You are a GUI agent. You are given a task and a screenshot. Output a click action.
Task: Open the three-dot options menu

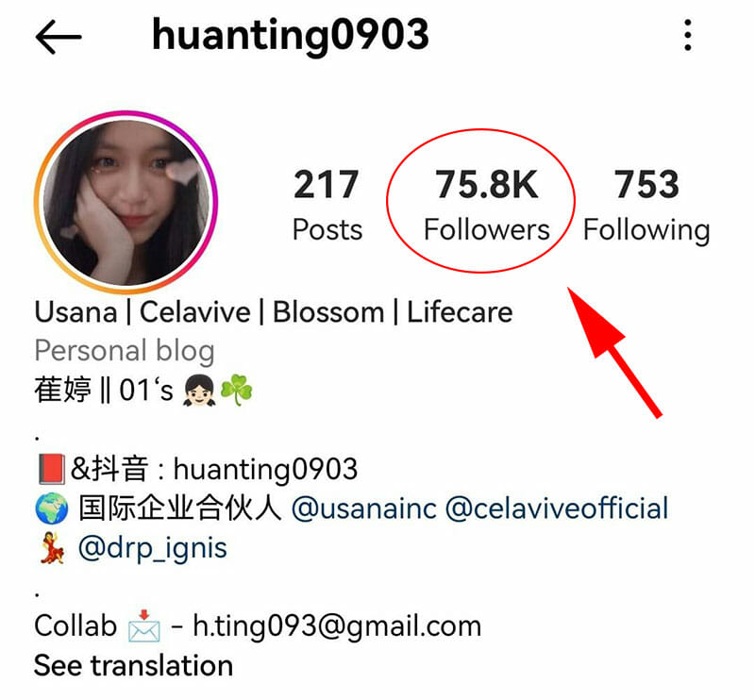click(688, 35)
